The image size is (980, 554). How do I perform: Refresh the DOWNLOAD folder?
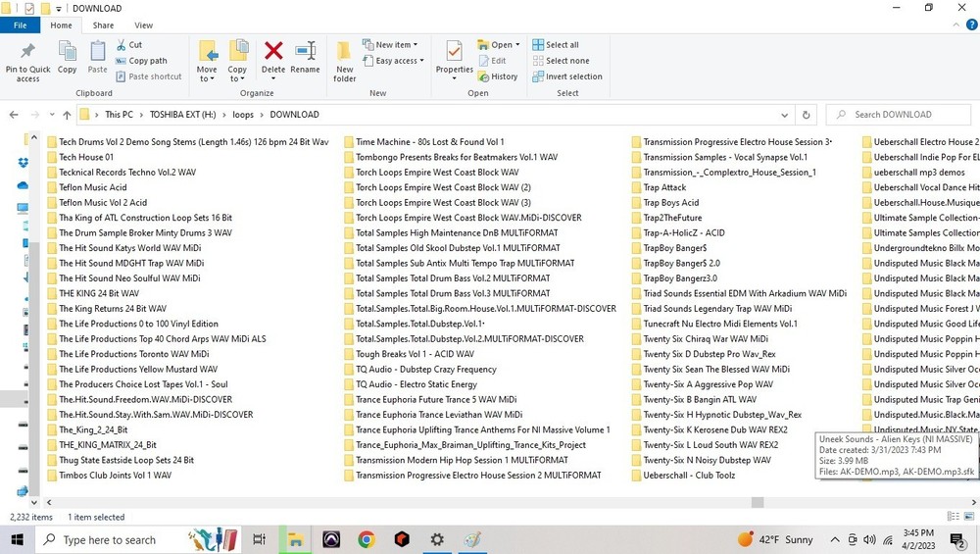807,115
